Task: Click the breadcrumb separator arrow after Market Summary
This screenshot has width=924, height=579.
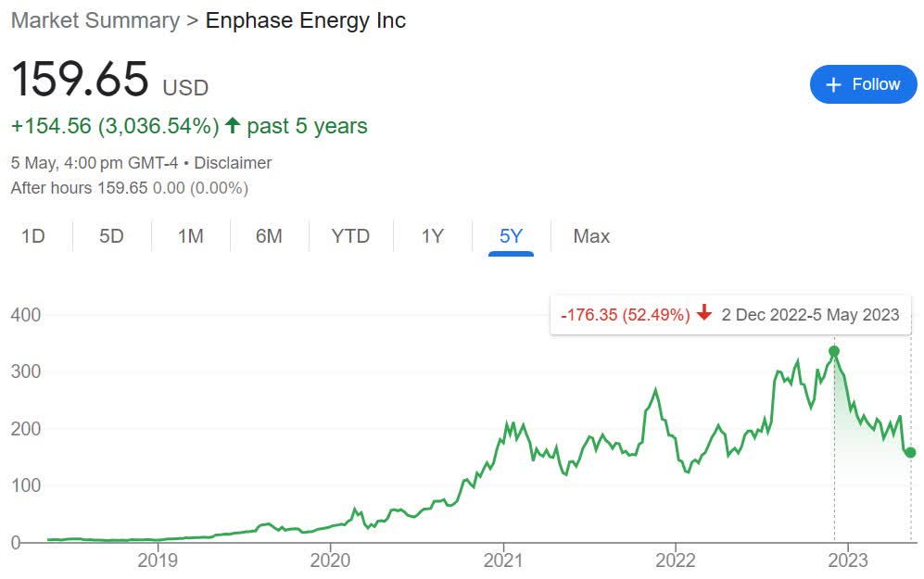Action: click(x=194, y=20)
